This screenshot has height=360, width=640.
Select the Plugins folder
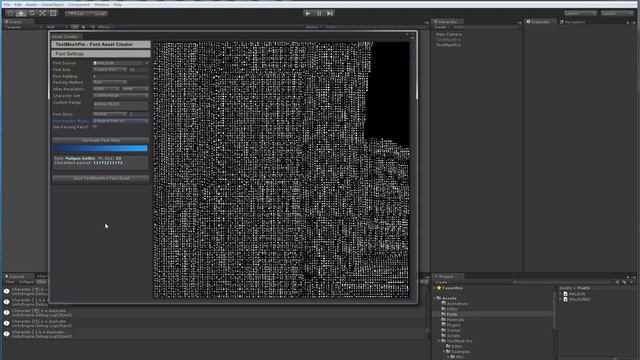coord(453,325)
